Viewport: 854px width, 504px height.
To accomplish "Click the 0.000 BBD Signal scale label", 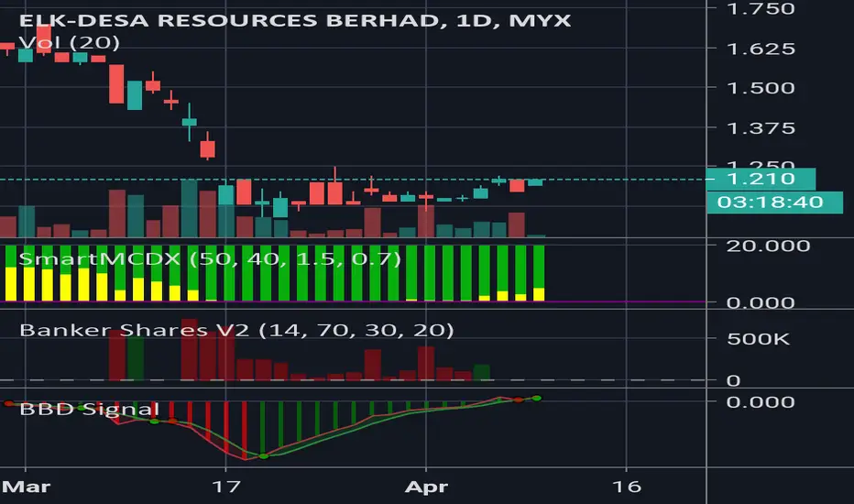I will 761,402.
